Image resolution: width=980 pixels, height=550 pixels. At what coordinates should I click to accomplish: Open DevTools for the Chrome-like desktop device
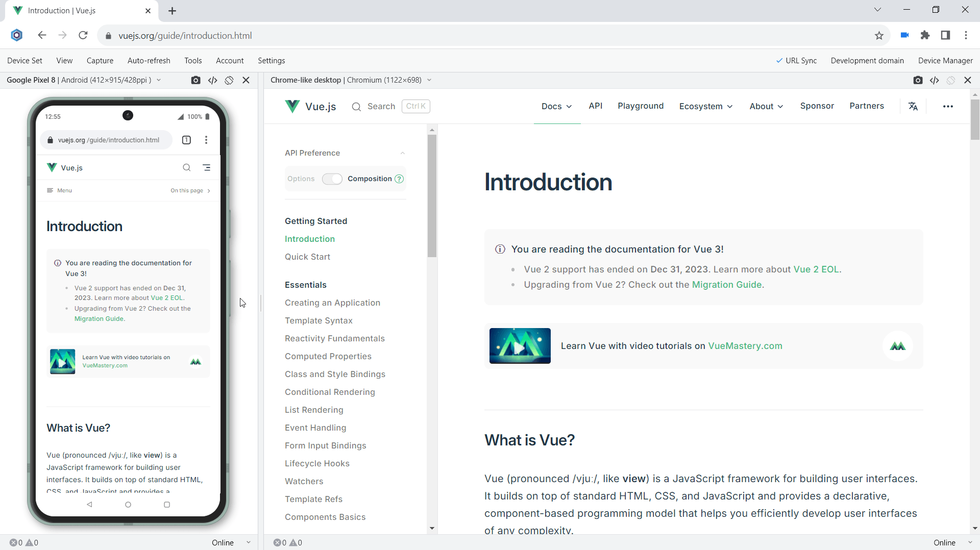click(935, 80)
